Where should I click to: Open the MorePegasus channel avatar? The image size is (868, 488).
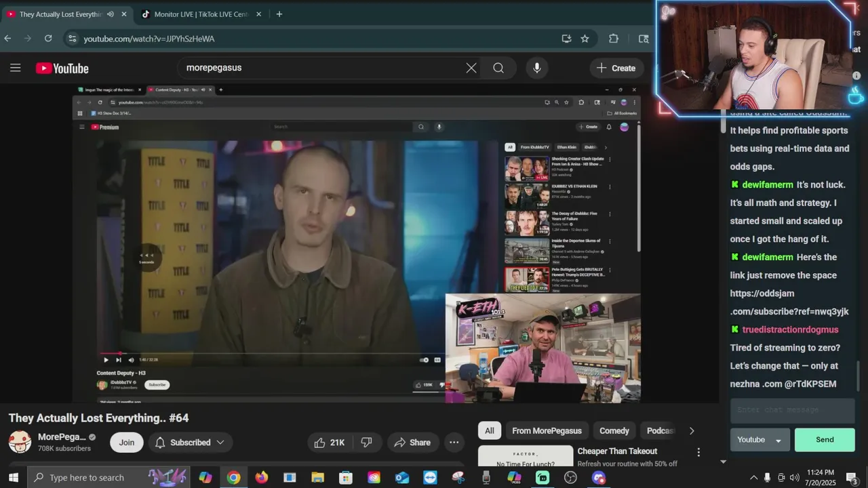click(20, 443)
